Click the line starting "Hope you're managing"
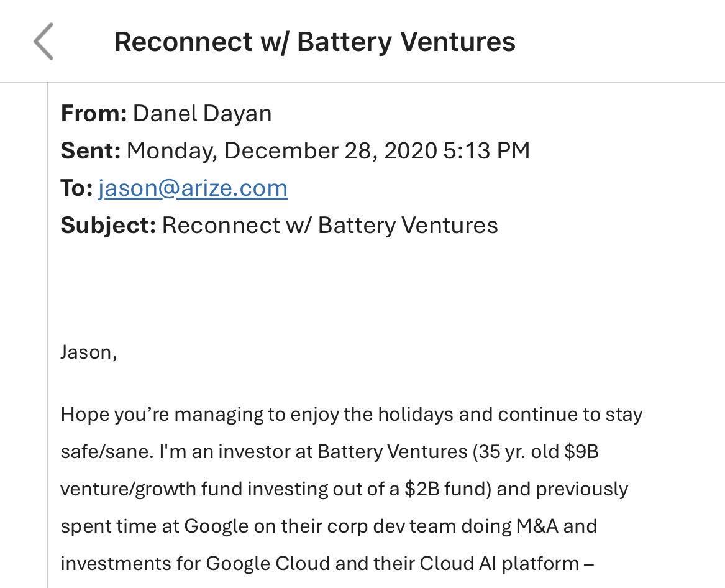Viewport: 725px width, 588px height. point(352,415)
